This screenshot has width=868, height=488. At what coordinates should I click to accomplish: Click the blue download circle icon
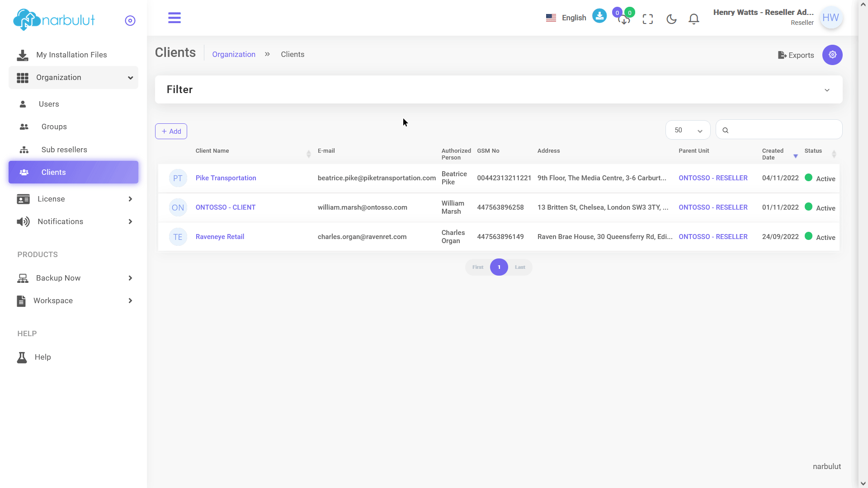tap(599, 16)
